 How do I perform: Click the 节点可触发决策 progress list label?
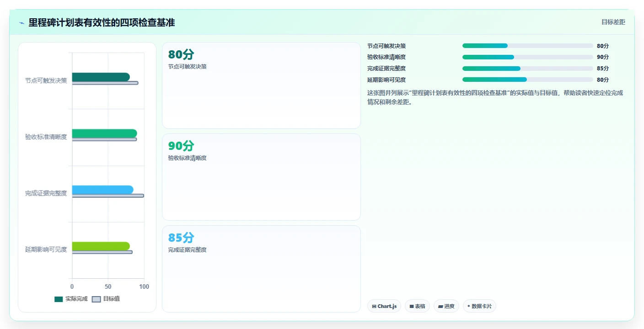pos(386,46)
